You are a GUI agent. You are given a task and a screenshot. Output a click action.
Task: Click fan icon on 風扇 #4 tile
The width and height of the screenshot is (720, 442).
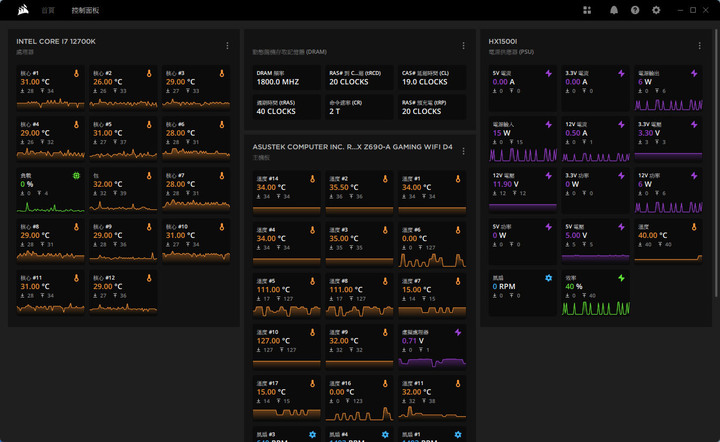(x=385, y=435)
